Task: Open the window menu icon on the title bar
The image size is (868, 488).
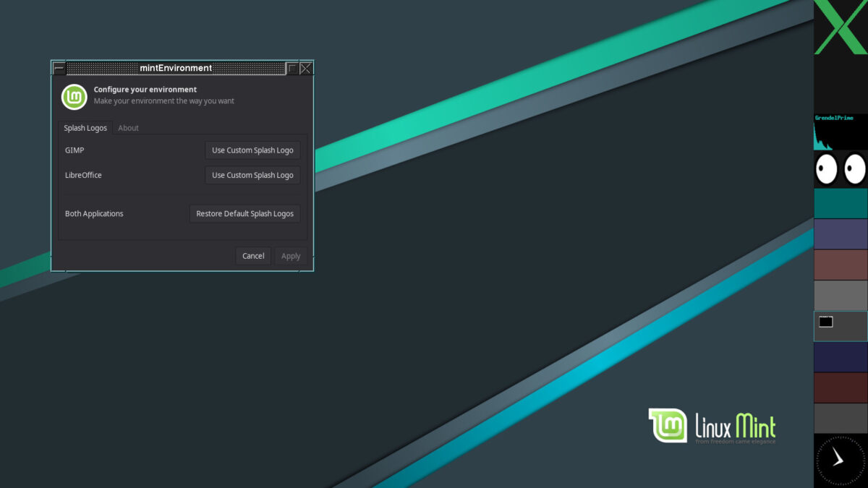Action: click(x=59, y=67)
